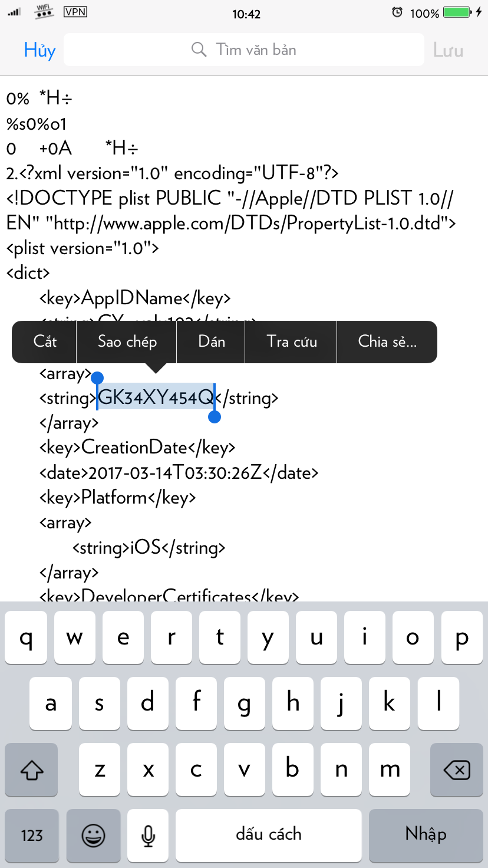Tap the microphone dictation key
The image size is (488, 868).
click(x=147, y=835)
